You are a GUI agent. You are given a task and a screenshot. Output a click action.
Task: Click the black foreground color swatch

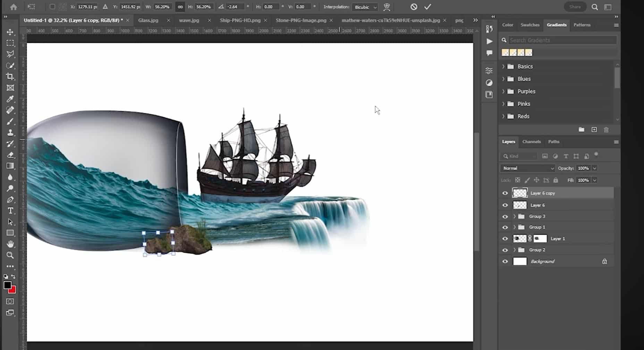(7, 285)
